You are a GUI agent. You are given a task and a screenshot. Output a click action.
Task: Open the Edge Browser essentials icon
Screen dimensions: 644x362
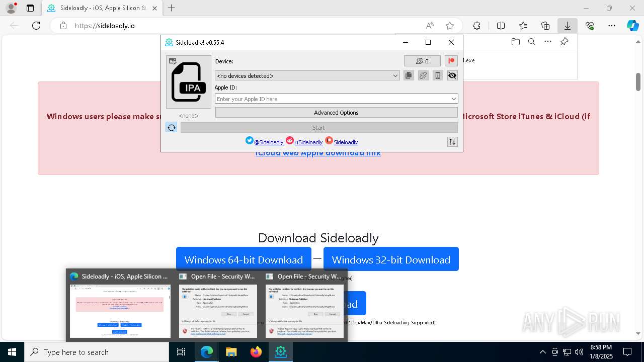tap(590, 26)
